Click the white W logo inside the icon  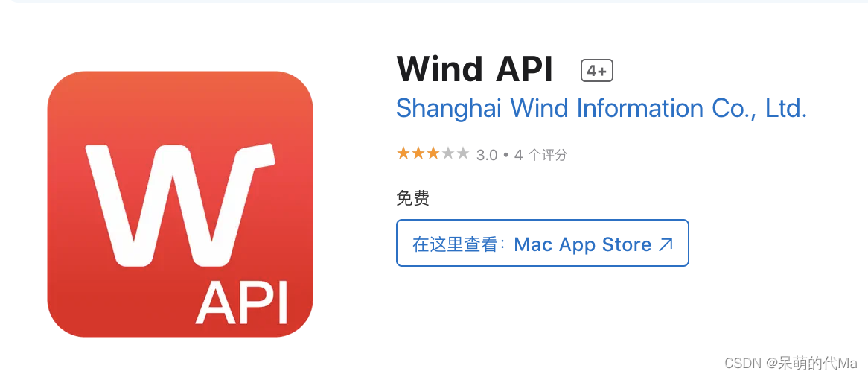[180, 204]
